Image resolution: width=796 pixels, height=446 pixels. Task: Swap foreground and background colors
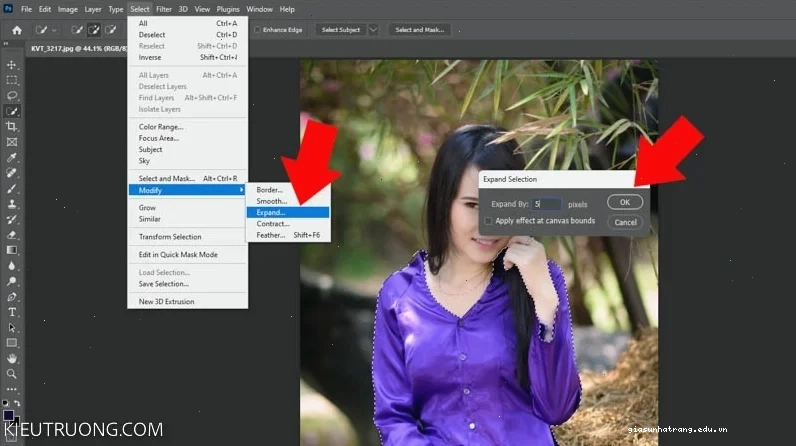click(x=17, y=403)
